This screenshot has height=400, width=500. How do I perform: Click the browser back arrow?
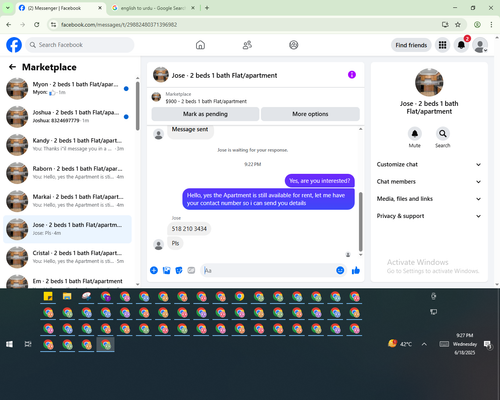pos(9,25)
